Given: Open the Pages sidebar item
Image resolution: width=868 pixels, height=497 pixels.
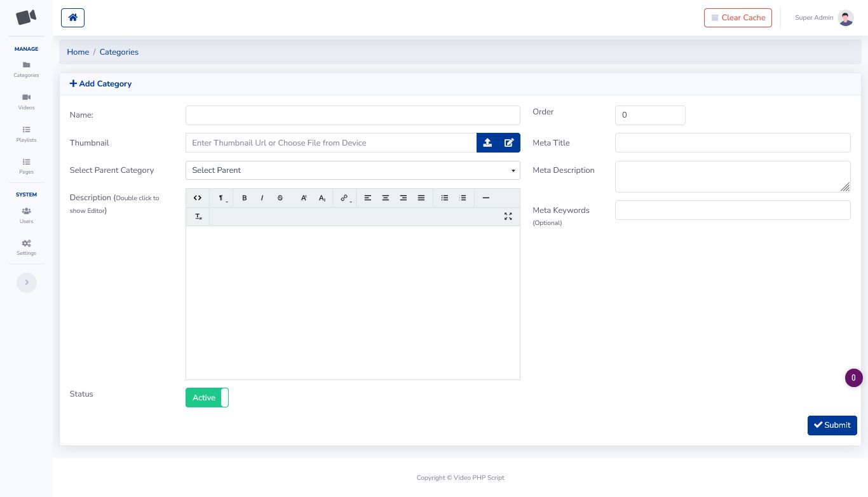Looking at the screenshot, I should [26, 166].
